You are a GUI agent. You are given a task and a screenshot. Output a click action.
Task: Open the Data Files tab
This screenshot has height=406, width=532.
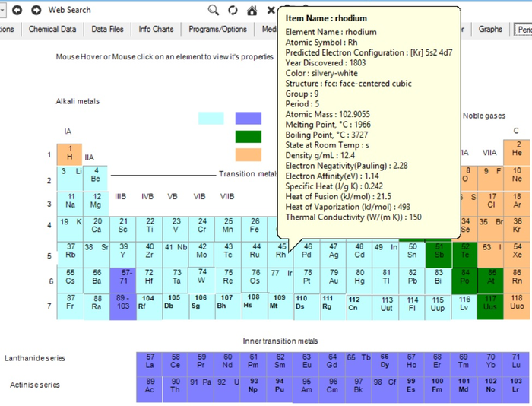pos(107,30)
